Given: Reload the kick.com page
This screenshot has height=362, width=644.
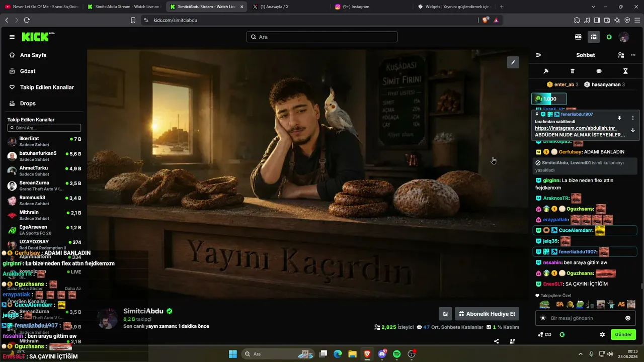Looking at the screenshot, I should 27,20.
